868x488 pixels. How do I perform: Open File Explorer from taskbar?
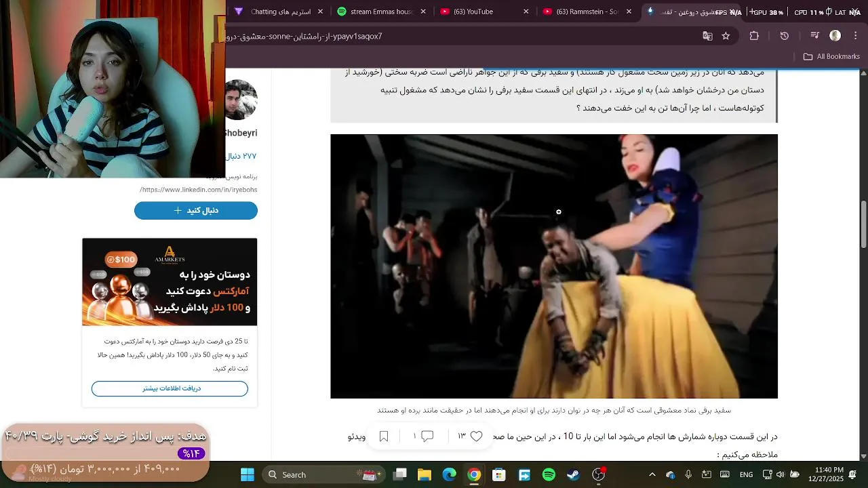coord(425,474)
